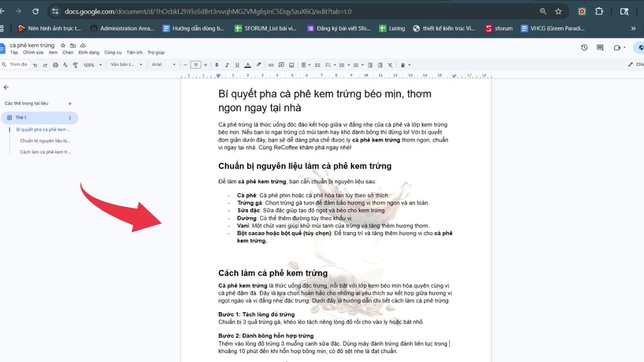The height and width of the screenshot is (362, 644).
Task: Click the Undo arrow in toolbar
Action: coord(35,65)
